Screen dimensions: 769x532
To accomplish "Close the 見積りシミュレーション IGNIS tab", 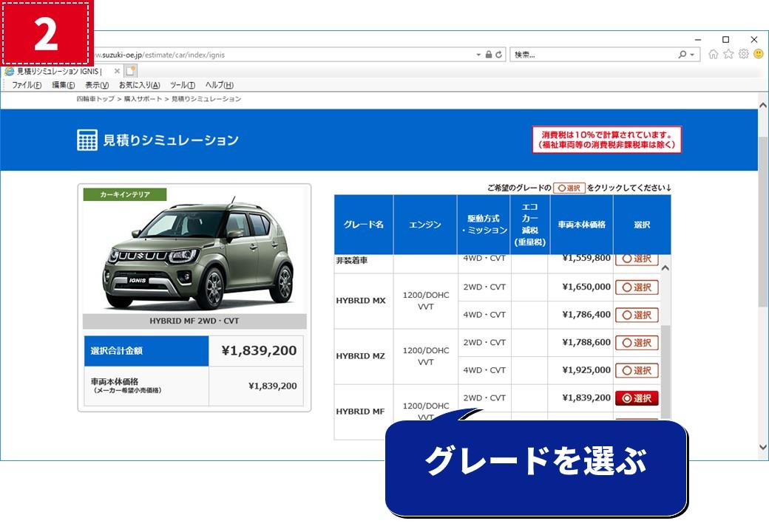I will click(117, 71).
